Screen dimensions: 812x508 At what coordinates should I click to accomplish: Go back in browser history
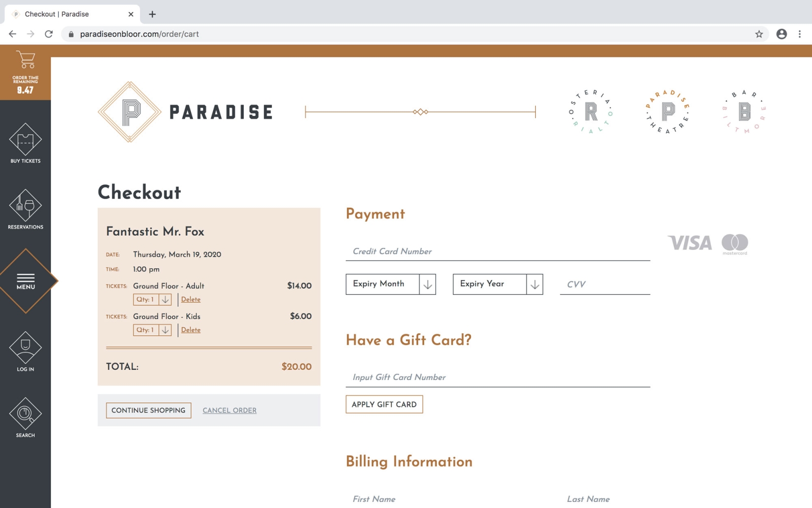[x=13, y=34]
